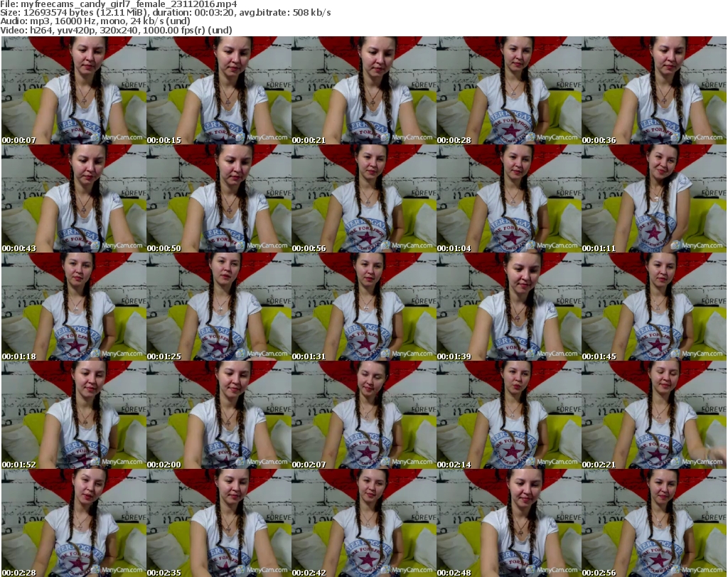Choose the 00:02:42 preview thumbnail
This screenshot has width=728, height=577.
click(364, 523)
